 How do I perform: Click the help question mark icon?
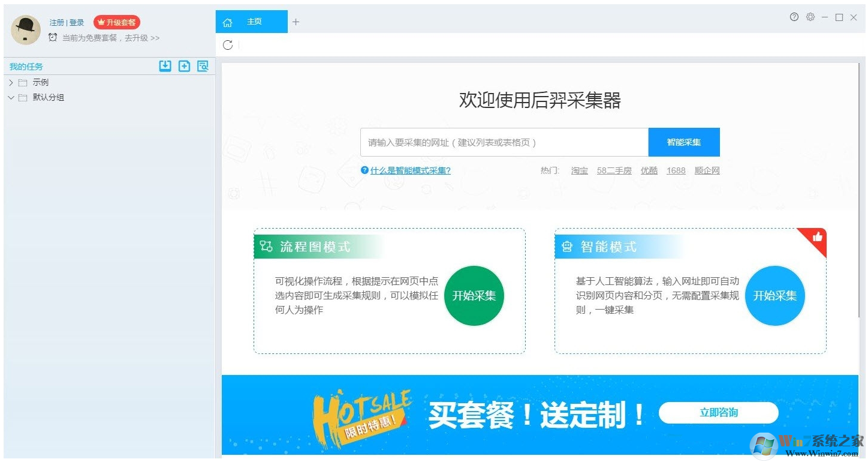tap(794, 17)
